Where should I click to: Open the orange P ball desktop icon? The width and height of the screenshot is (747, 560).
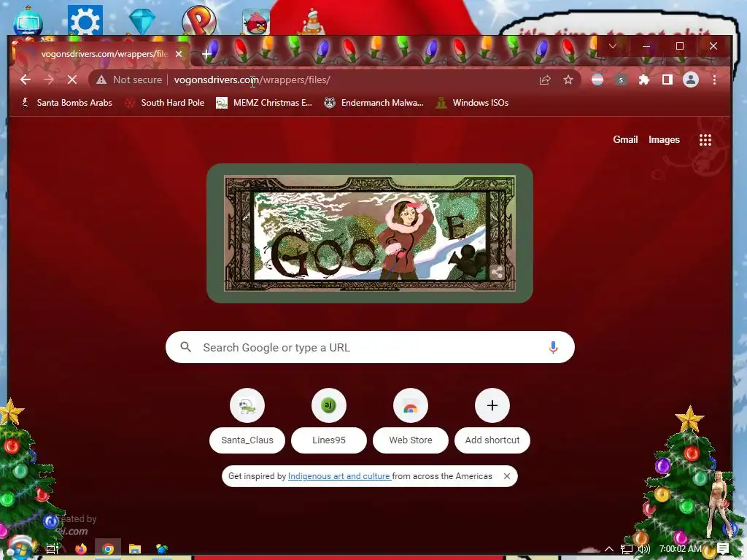pos(199,20)
